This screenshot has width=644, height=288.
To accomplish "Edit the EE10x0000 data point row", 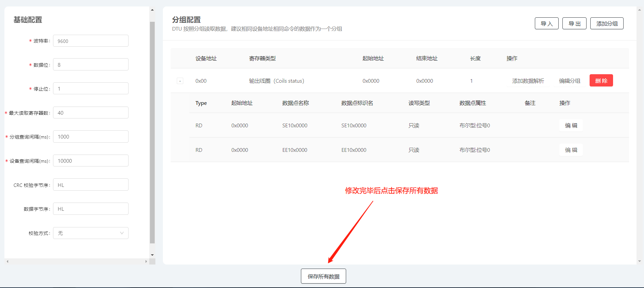I will coord(571,150).
